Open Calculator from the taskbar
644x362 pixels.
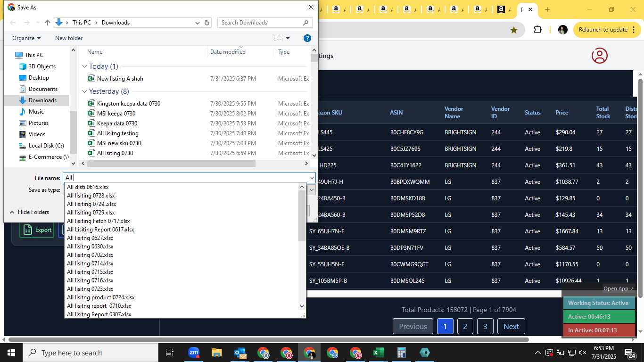[402, 353]
